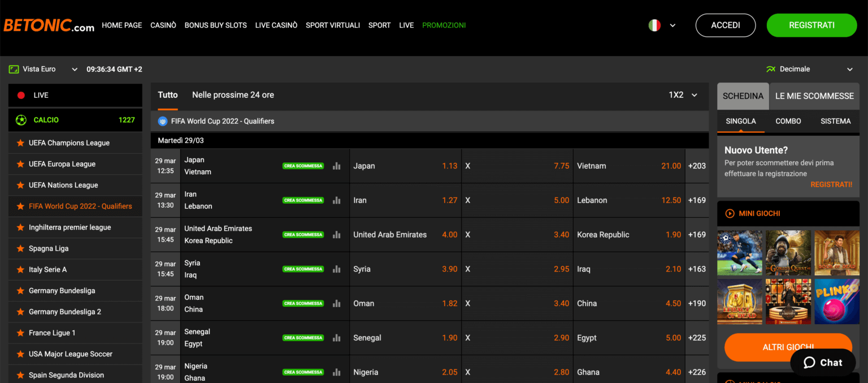
Task: Select the COMBO bet type tab
Action: point(788,121)
